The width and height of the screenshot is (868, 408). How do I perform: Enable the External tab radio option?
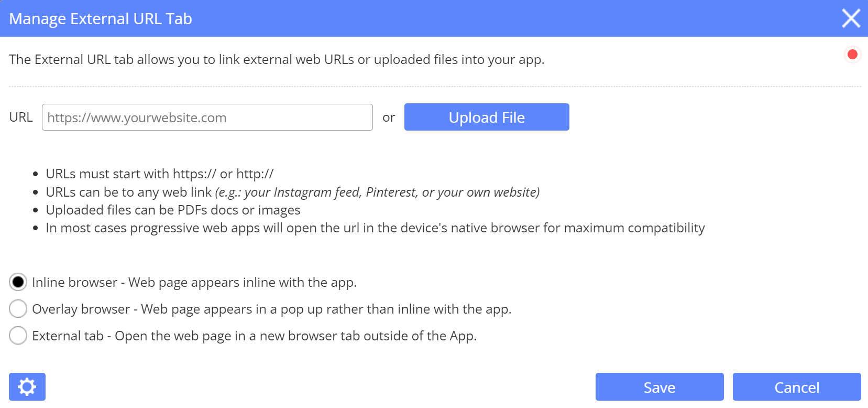[x=18, y=336]
